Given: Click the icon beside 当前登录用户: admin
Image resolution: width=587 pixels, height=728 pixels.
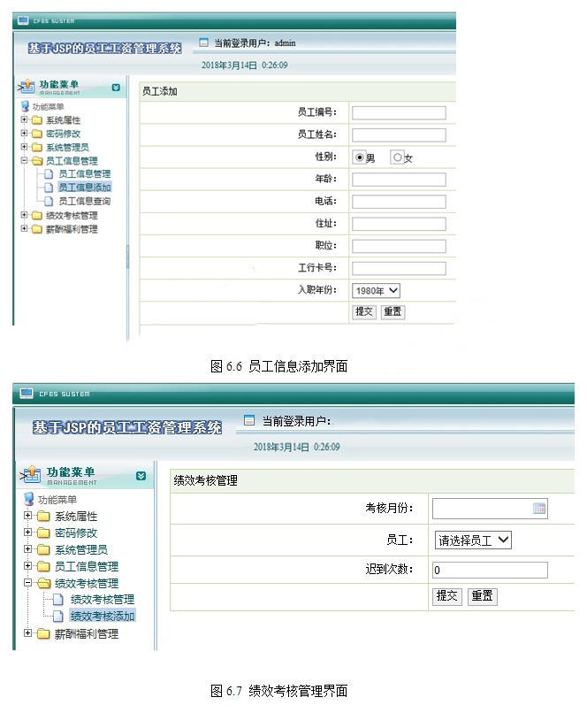Looking at the screenshot, I should point(203,42).
